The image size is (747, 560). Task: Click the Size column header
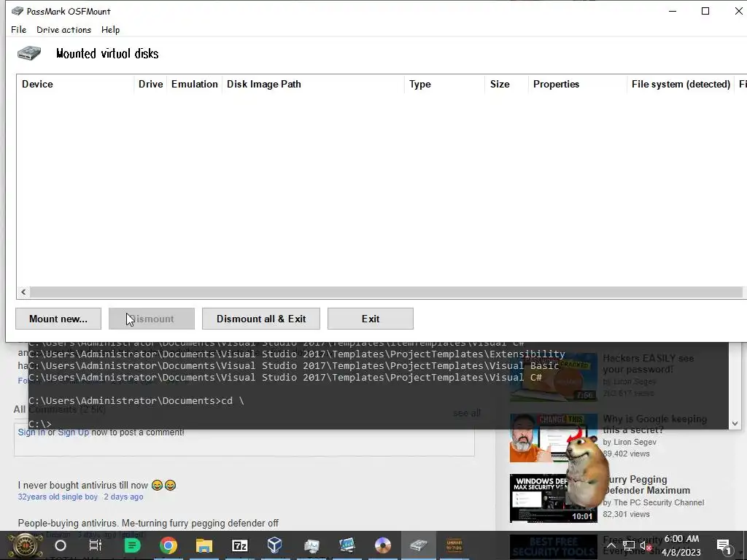pyautogui.click(x=506, y=85)
